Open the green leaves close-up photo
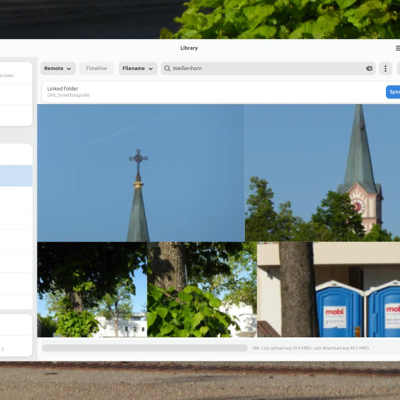 click(x=202, y=289)
